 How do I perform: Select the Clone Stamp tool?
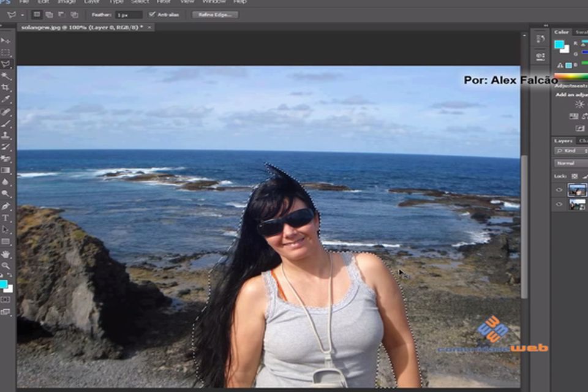click(6, 135)
